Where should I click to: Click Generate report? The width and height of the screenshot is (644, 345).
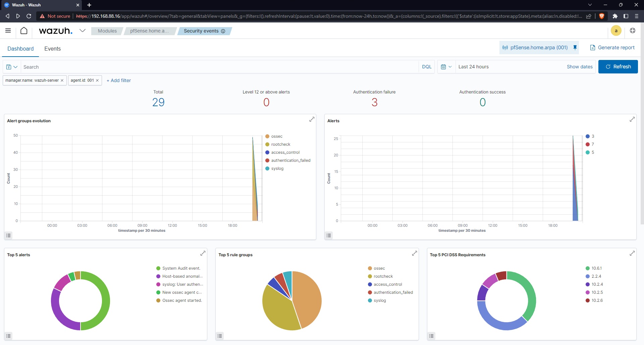pos(612,48)
